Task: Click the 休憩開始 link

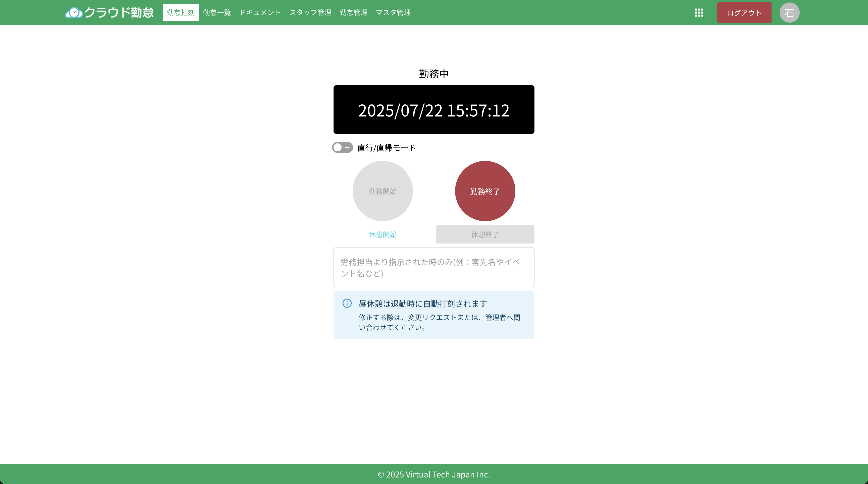Action: point(383,234)
